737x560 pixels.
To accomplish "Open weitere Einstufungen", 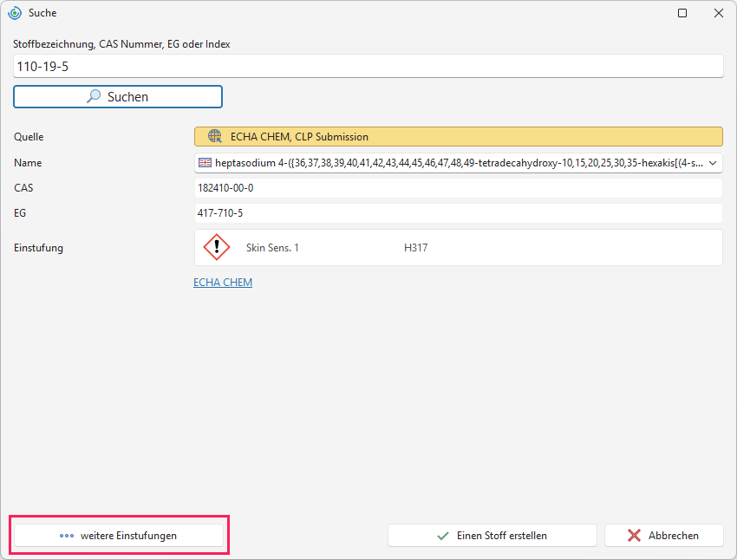I will pos(119,536).
